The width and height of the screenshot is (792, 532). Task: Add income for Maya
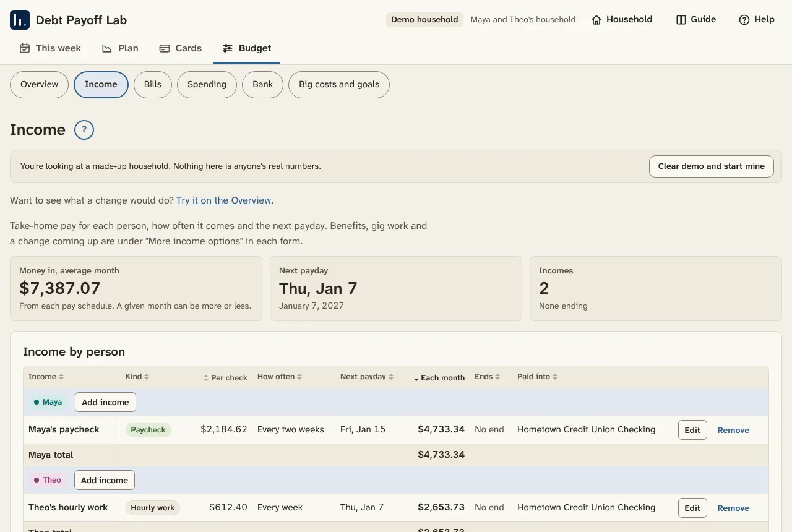pos(105,402)
